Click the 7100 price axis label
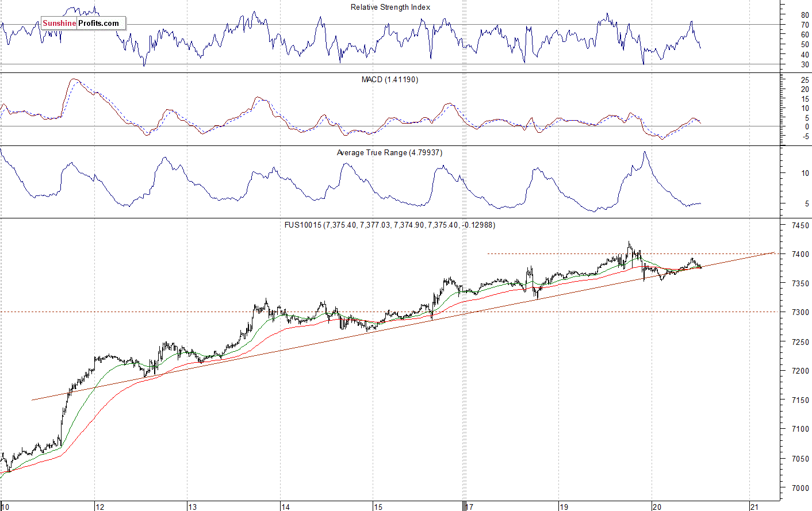This screenshot has height=511, width=812. click(801, 429)
